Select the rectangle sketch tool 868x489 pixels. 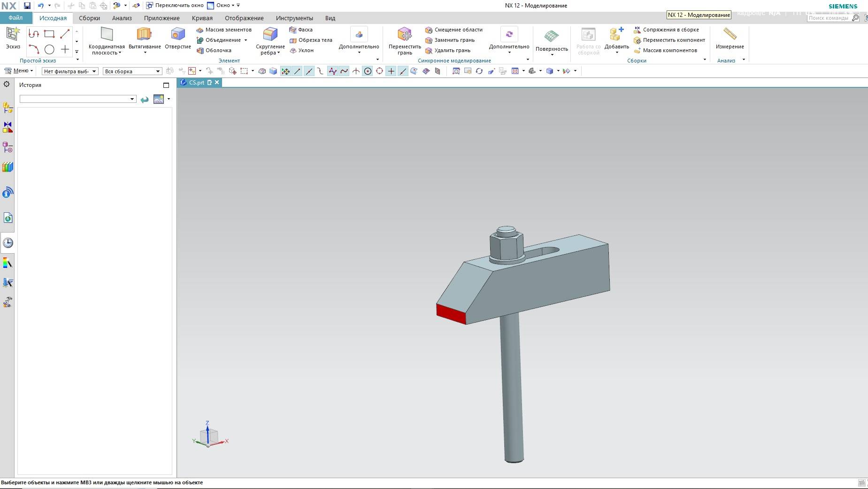49,34
